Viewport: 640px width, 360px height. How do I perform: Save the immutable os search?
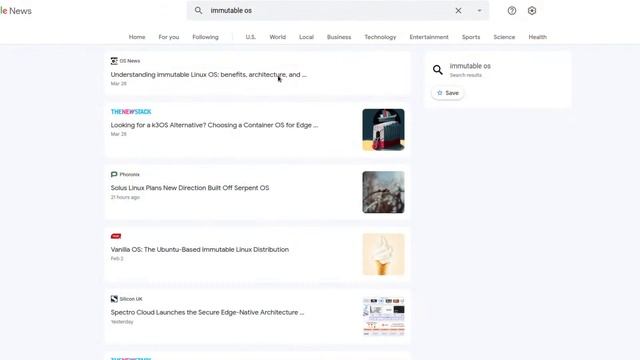(448, 93)
